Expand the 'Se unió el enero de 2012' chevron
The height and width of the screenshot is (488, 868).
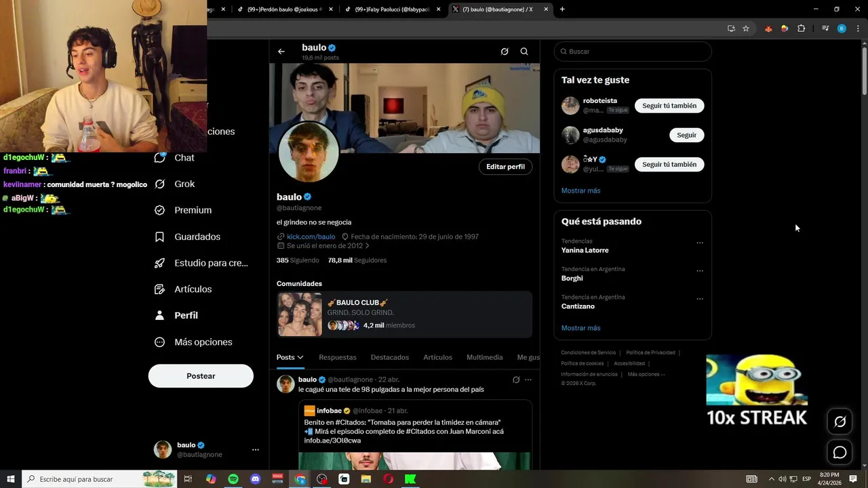368,246
